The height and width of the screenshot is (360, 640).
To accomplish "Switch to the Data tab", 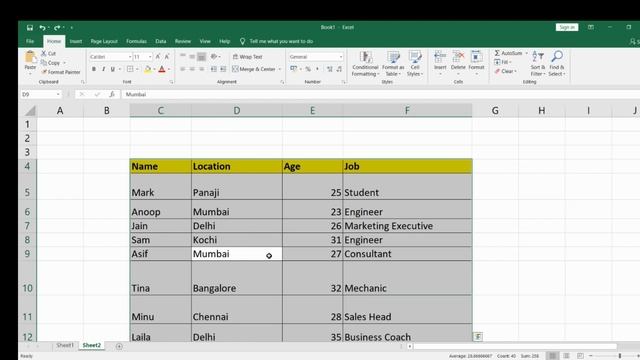I will tap(161, 41).
